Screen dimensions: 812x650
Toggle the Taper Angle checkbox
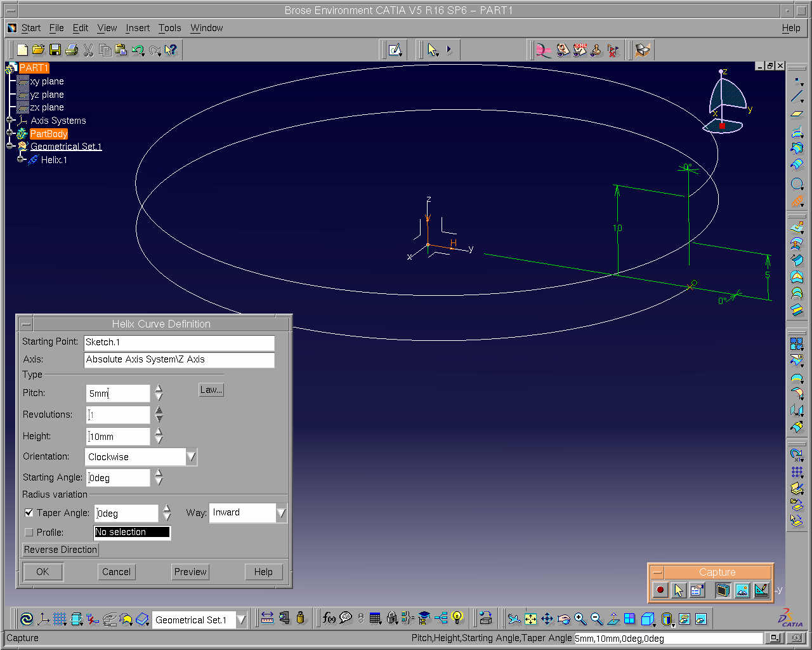pyautogui.click(x=29, y=513)
